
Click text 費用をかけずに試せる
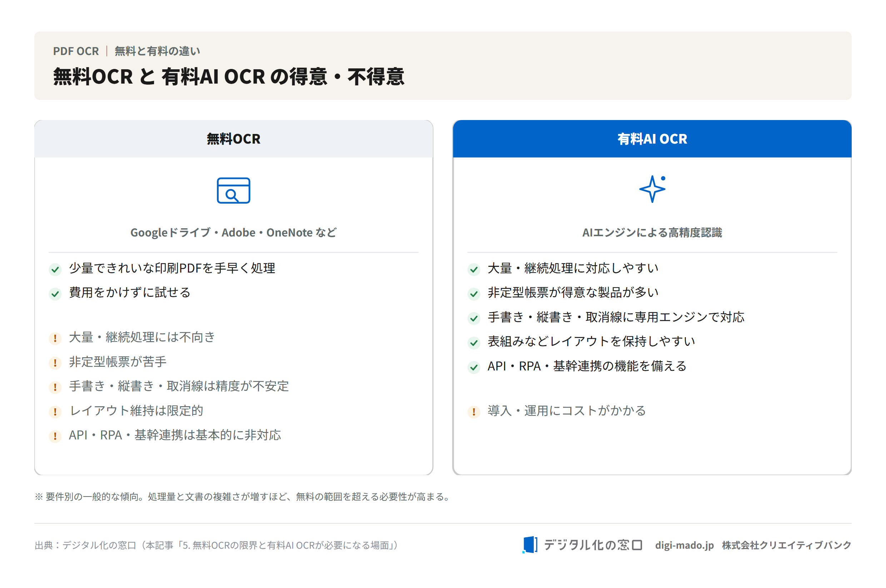pos(130,293)
